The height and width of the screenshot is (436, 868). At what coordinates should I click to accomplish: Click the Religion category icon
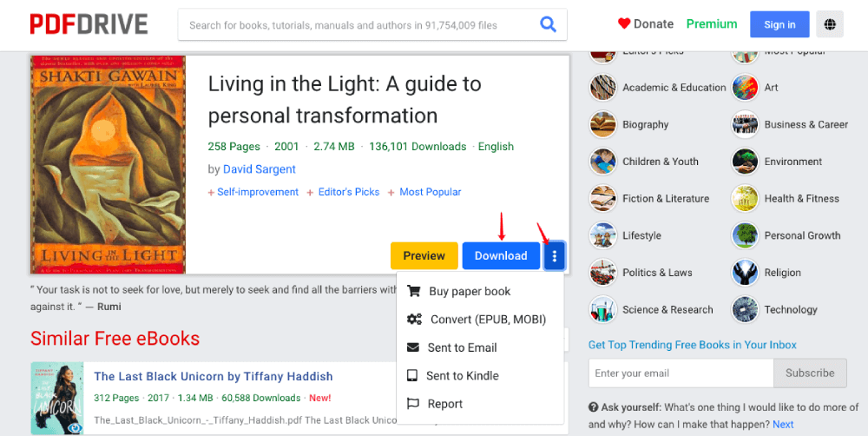[x=745, y=273]
